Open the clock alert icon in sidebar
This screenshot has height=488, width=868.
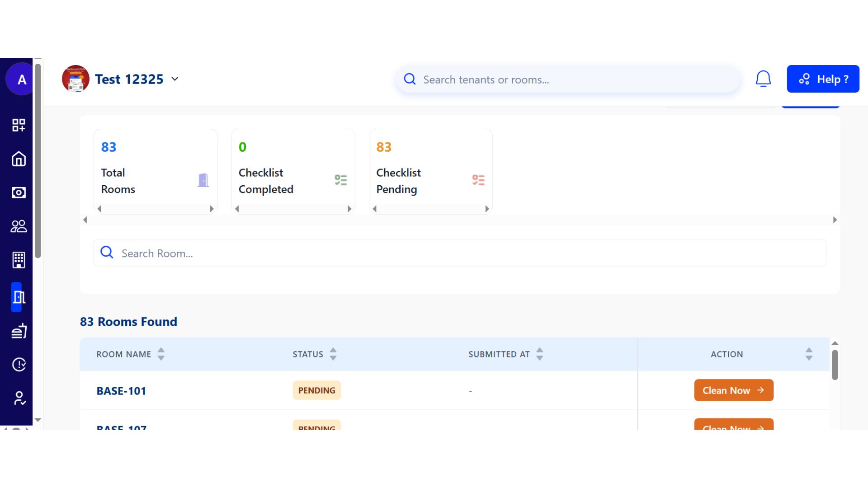pos(19,364)
